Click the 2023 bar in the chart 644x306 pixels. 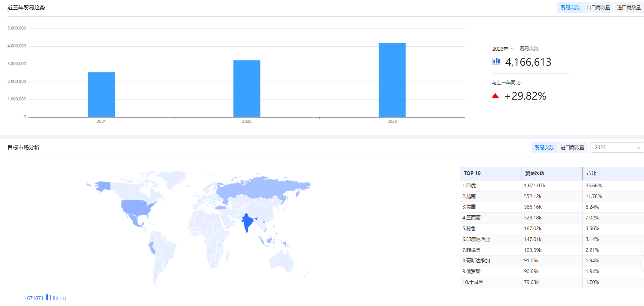point(392,80)
